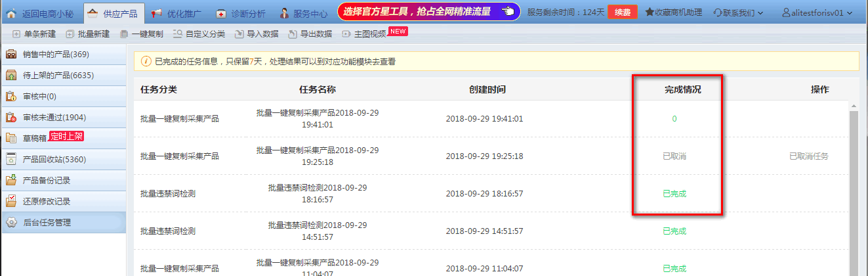Click the import icon for 导入数据
This screenshot has height=276, width=868.
click(x=239, y=34)
